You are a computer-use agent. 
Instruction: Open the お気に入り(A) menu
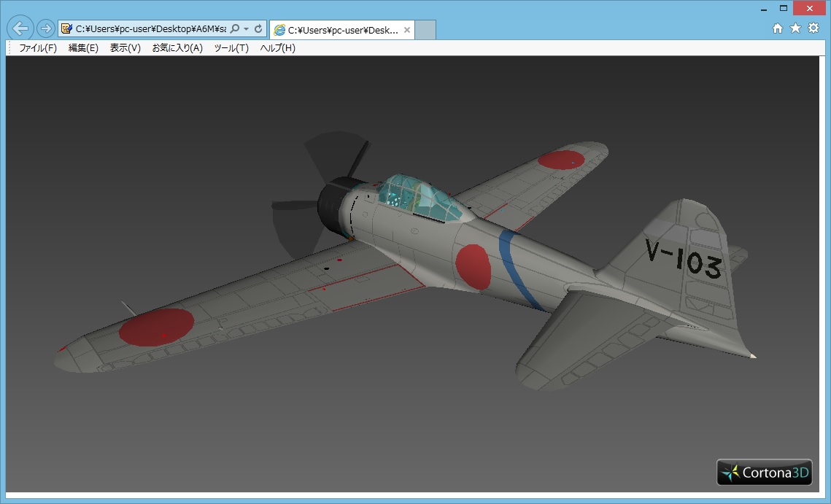pos(177,48)
